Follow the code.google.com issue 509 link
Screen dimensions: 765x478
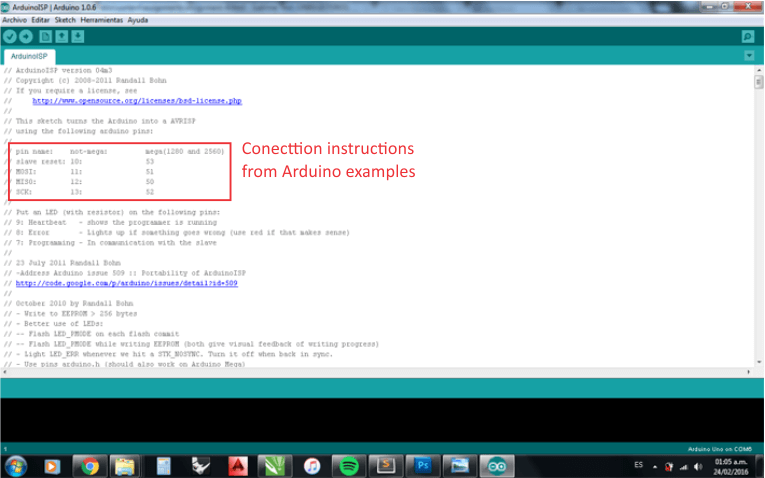tap(127, 283)
